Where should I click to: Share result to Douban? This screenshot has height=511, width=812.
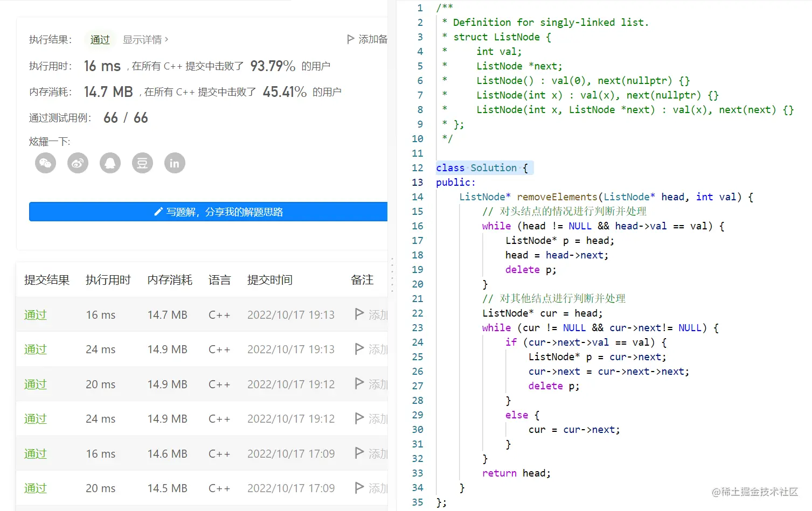142,163
